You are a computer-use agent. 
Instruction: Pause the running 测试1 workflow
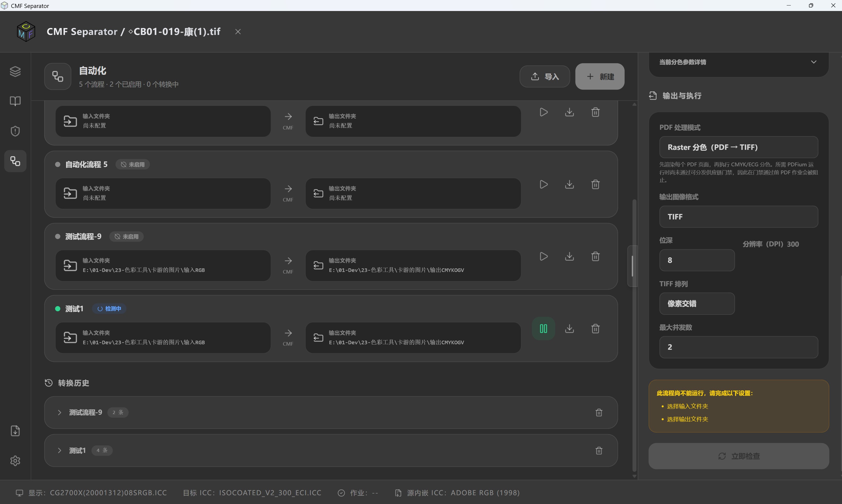[544, 328]
